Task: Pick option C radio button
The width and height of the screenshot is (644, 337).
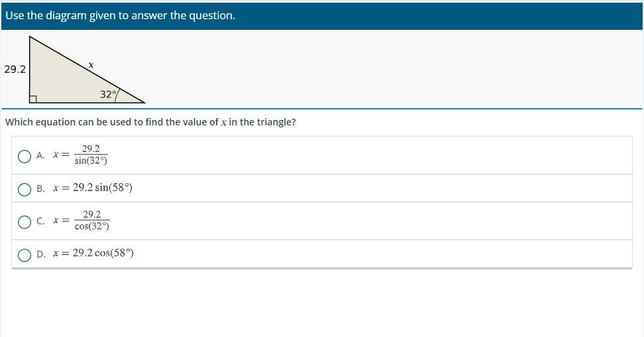Action: (x=25, y=222)
